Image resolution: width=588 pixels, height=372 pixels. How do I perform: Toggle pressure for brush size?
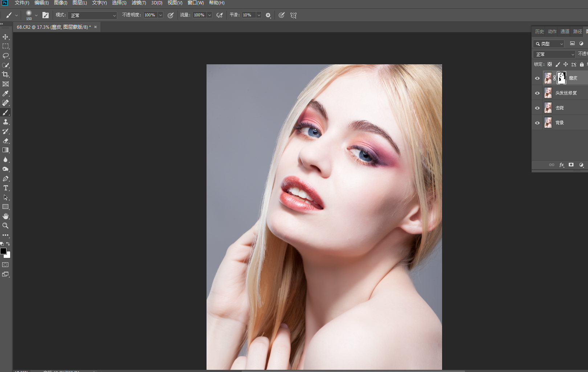(x=282, y=15)
